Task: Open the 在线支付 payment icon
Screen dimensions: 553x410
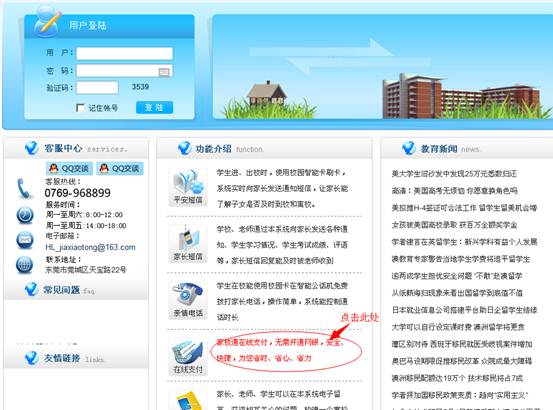Action: pyautogui.click(x=188, y=356)
